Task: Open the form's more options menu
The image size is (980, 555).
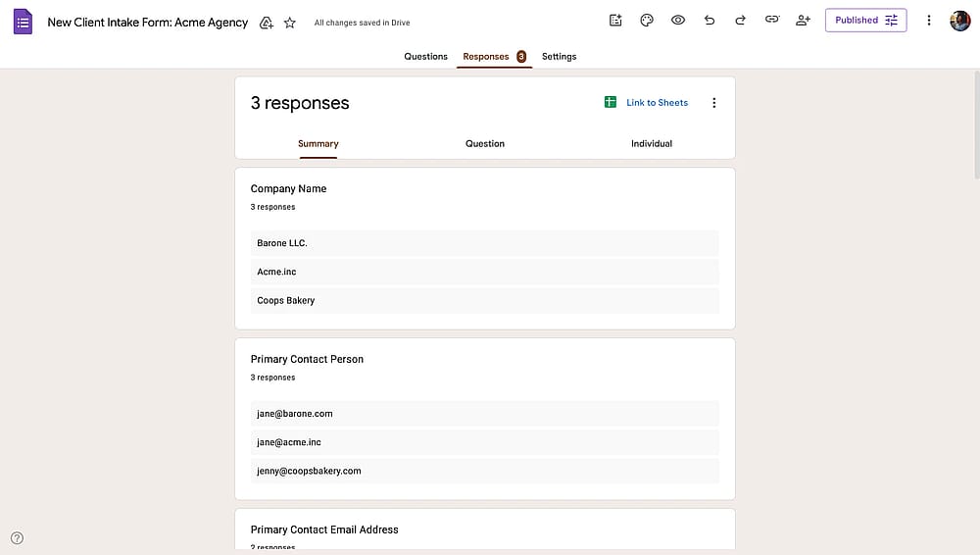Action: (x=929, y=20)
